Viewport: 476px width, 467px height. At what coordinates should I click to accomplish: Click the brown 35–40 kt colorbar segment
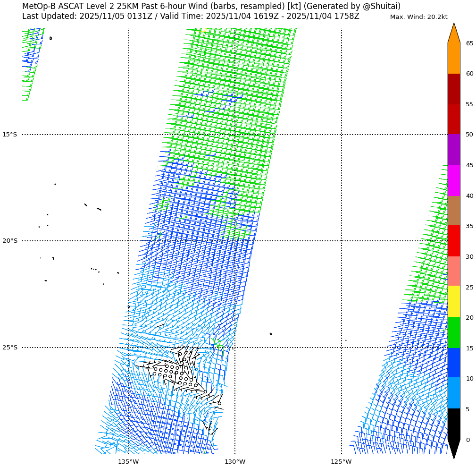tap(453, 211)
